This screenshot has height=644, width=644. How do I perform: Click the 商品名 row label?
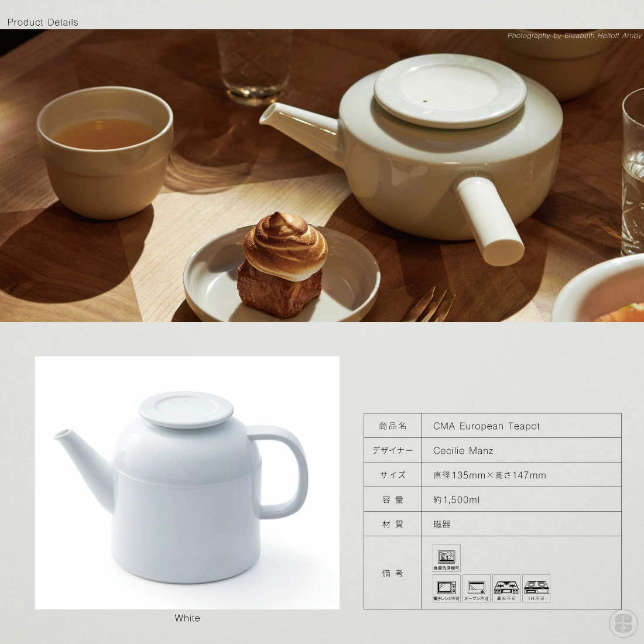coord(393,426)
